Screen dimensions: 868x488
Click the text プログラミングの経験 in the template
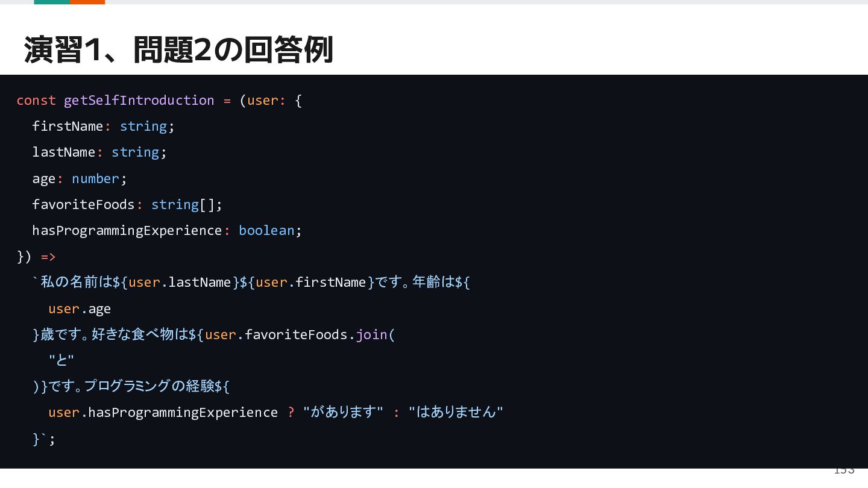coord(149,386)
